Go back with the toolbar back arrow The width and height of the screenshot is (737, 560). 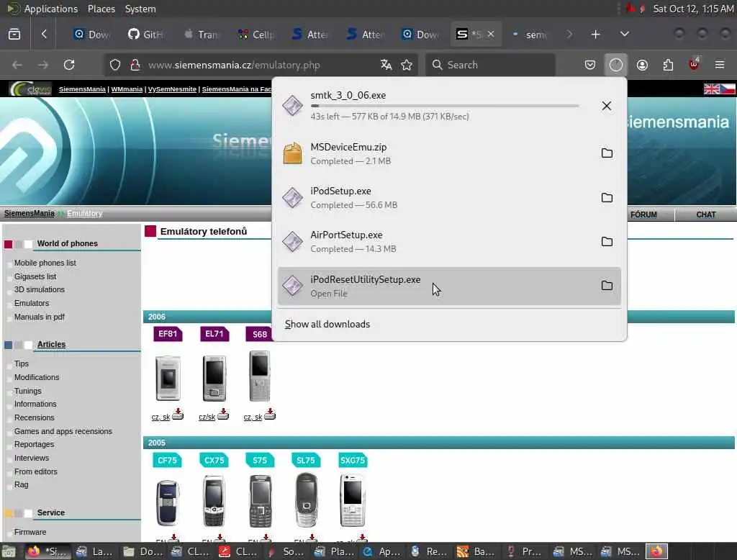pos(17,65)
